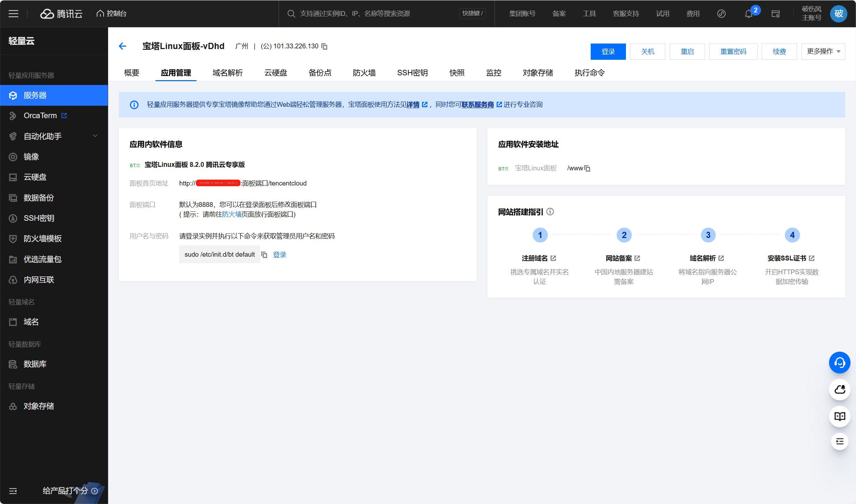This screenshot has width=856, height=504.
Task: Select 服务器 in the sidebar
Action: pos(54,95)
